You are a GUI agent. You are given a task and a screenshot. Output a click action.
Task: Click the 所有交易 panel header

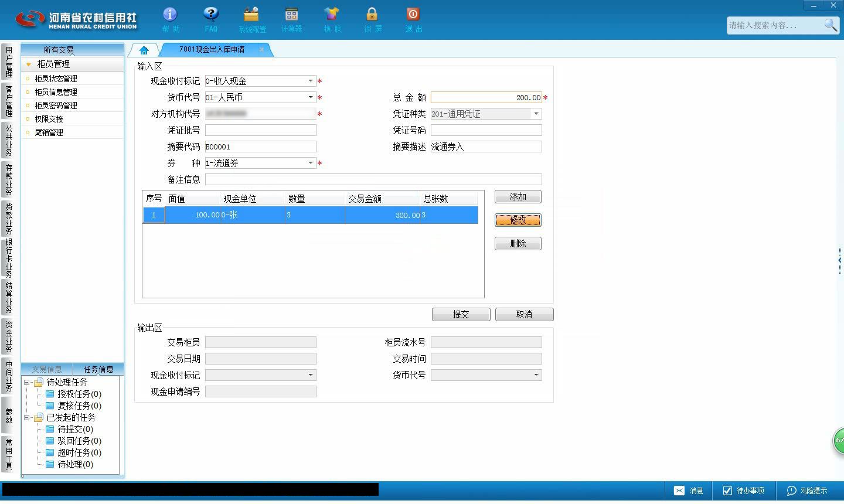73,50
